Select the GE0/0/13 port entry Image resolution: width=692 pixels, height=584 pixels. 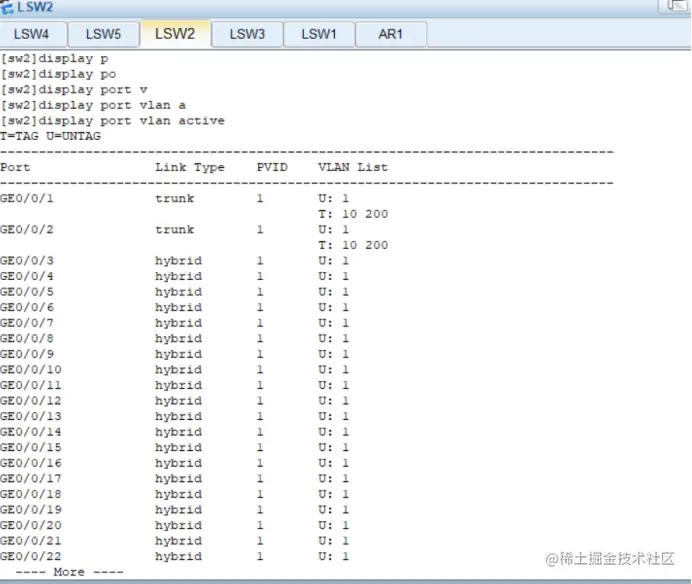coord(31,416)
